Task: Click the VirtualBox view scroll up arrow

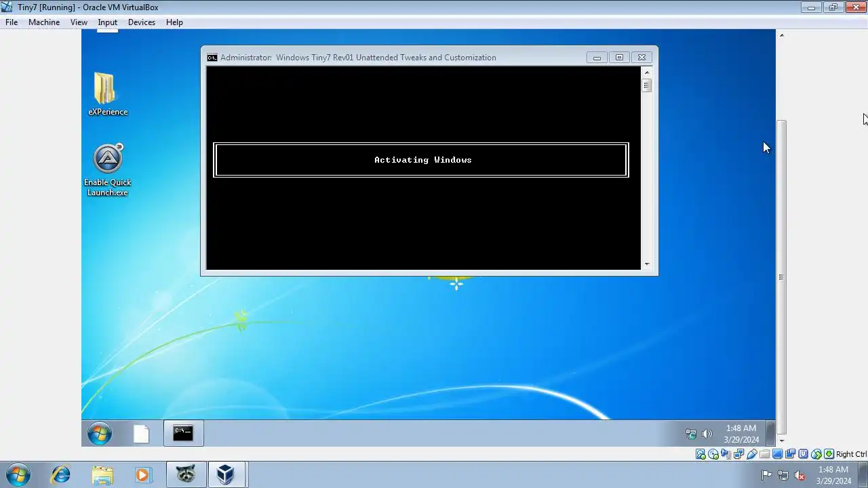Action: point(781,35)
